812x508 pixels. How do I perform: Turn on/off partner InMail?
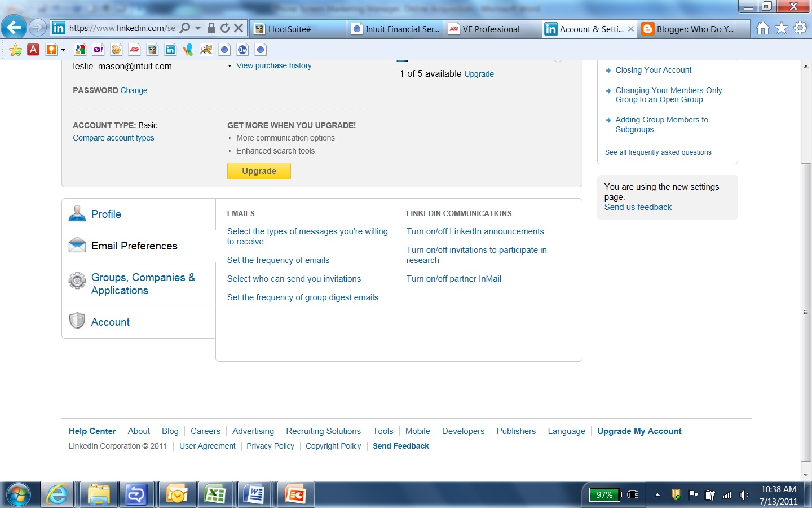(454, 278)
